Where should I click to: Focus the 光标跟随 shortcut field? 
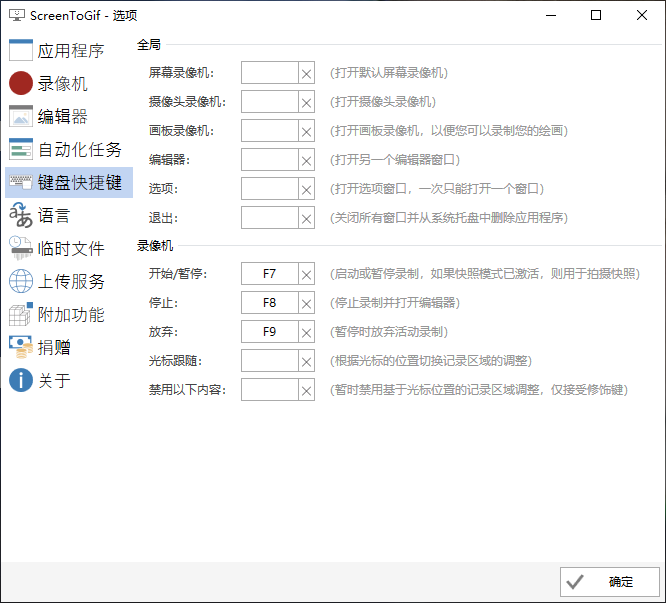tap(270, 361)
